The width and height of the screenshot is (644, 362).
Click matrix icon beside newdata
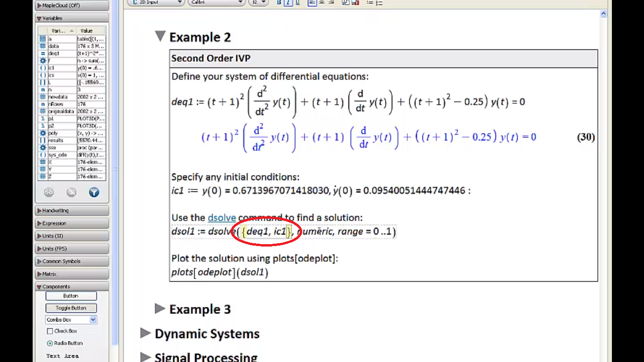43,97
